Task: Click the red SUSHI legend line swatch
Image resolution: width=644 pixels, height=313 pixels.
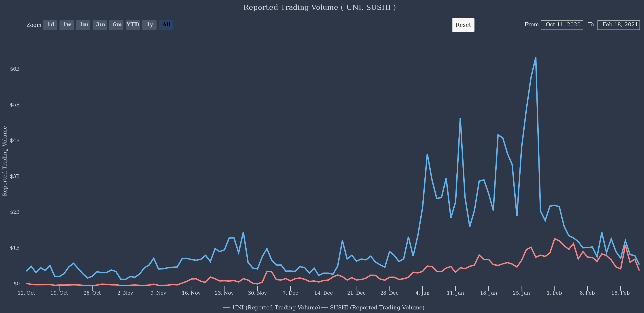Action: [324, 307]
